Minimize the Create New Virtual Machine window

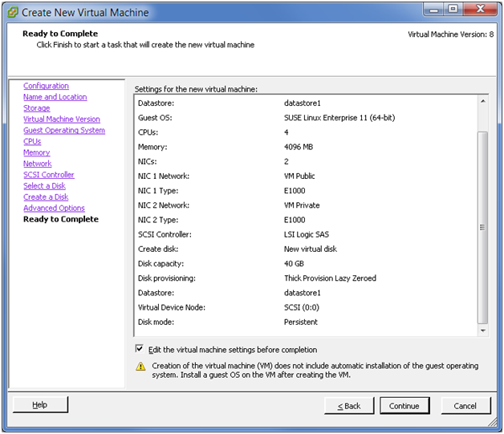[x=434, y=10]
